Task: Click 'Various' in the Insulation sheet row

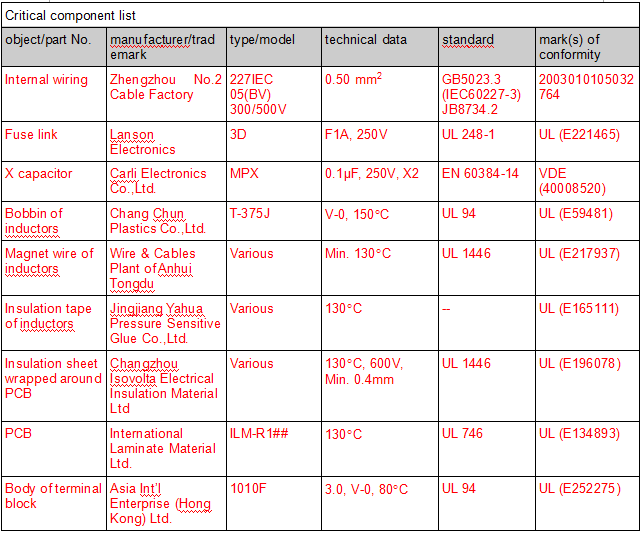Action: pos(274,386)
